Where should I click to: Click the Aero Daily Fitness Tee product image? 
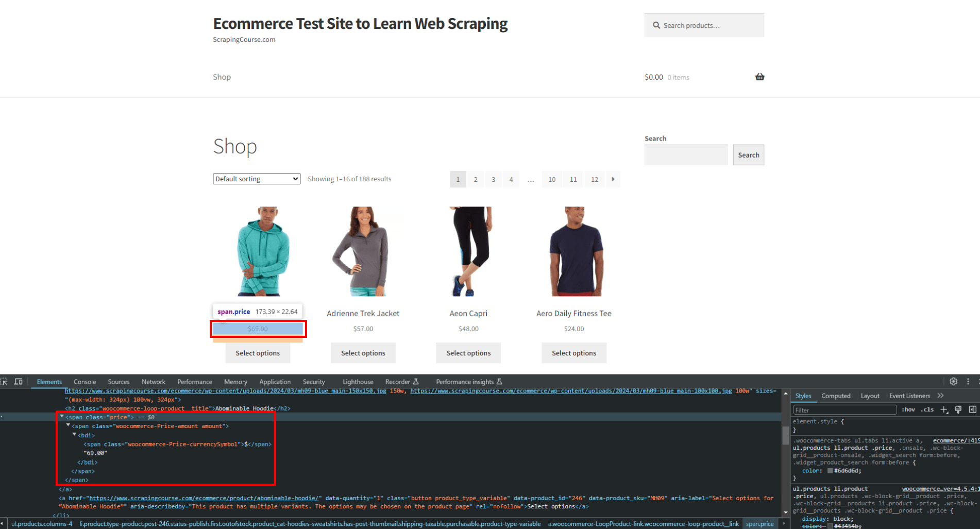(576, 251)
